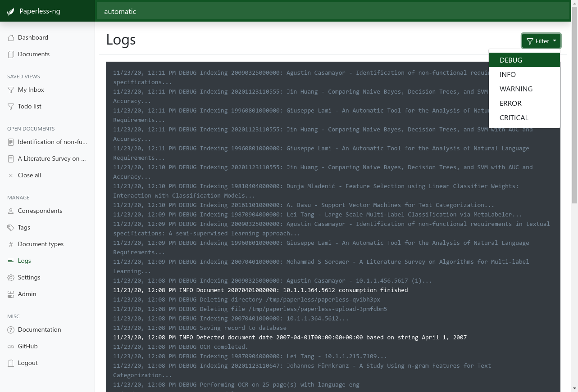Click the Paperless-ng leaf logo icon
578x392 pixels.
point(11,12)
